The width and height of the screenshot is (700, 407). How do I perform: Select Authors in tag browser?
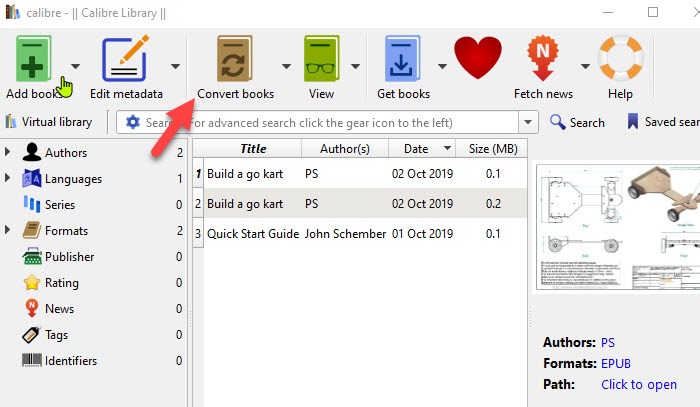[66, 153]
